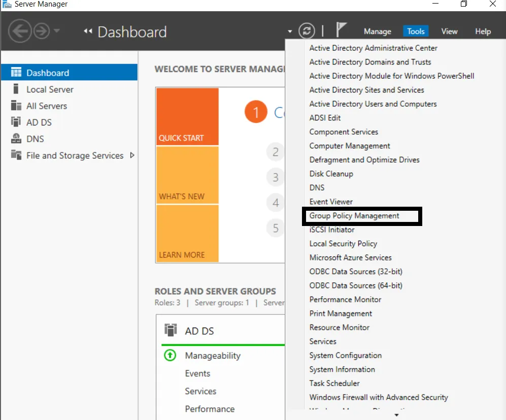Open Active Directory Domains and Trusts
506x420 pixels.
tap(370, 61)
